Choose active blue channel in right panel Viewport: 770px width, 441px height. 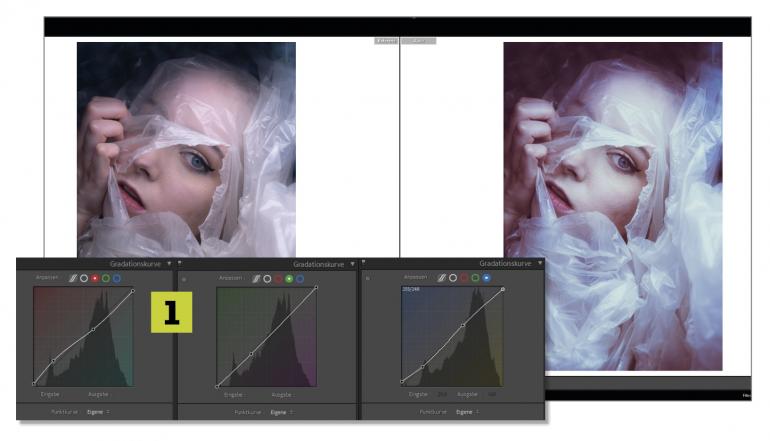tap(486, 278)
